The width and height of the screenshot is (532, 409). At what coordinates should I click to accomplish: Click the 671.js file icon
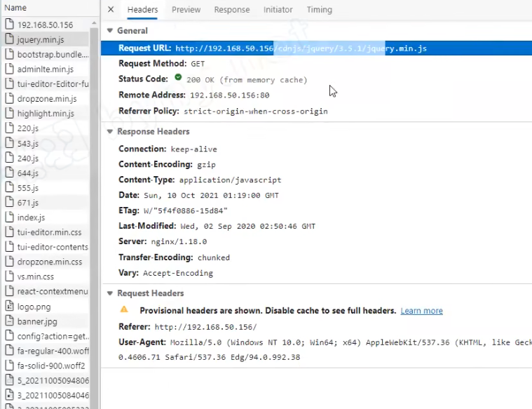(x=10, y=203)
